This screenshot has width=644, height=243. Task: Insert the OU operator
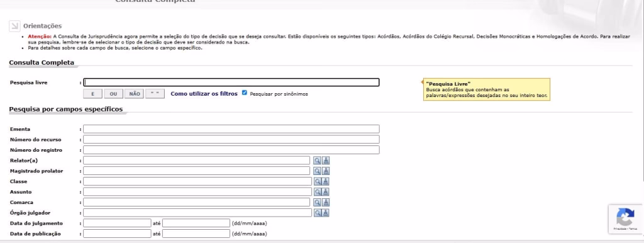coord(113,94)
